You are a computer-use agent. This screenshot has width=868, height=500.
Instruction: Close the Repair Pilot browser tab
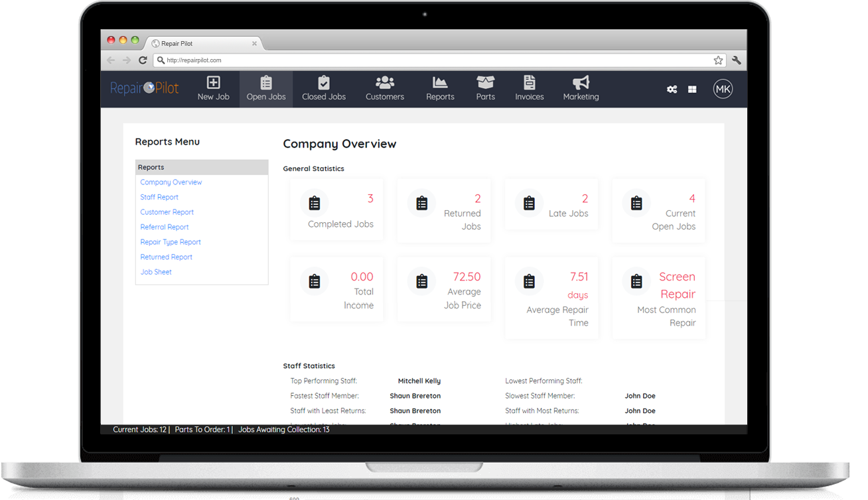coord(254,44)
